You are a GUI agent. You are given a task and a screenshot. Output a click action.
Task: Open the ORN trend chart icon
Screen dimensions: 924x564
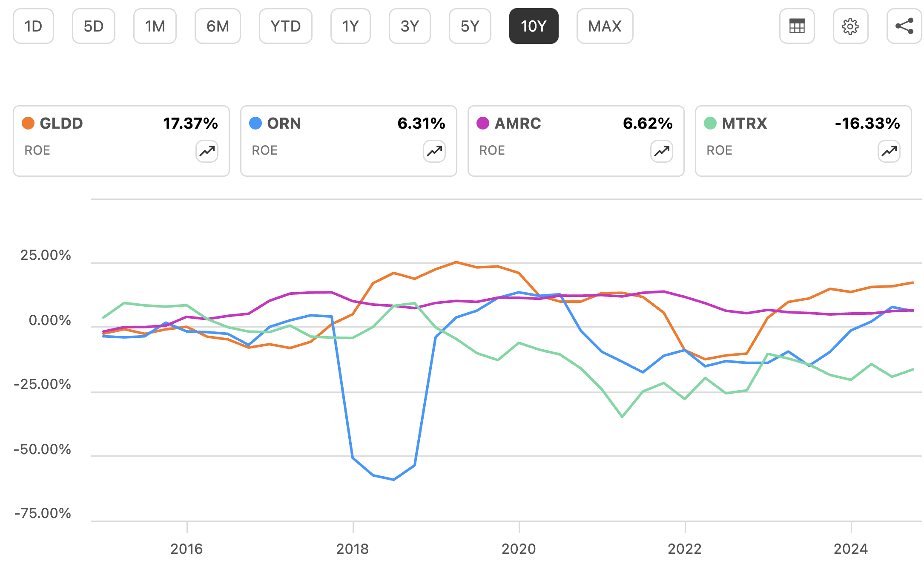[434, 151]
